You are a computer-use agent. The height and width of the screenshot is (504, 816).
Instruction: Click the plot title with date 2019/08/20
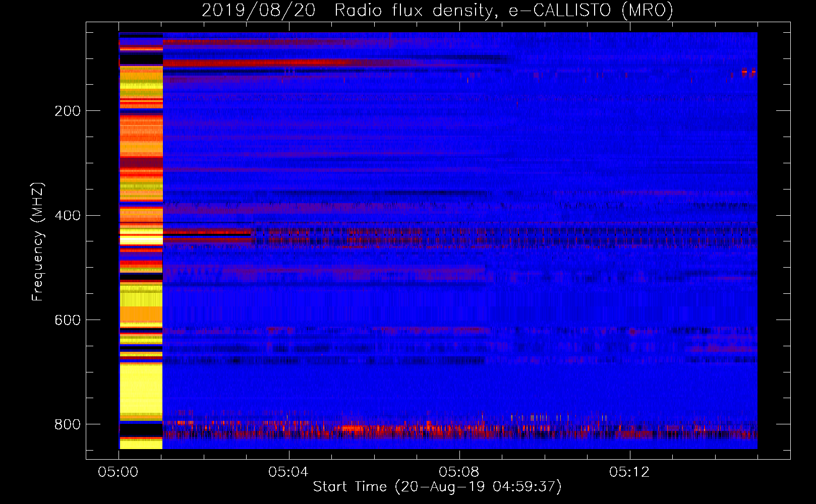(437, 10)
